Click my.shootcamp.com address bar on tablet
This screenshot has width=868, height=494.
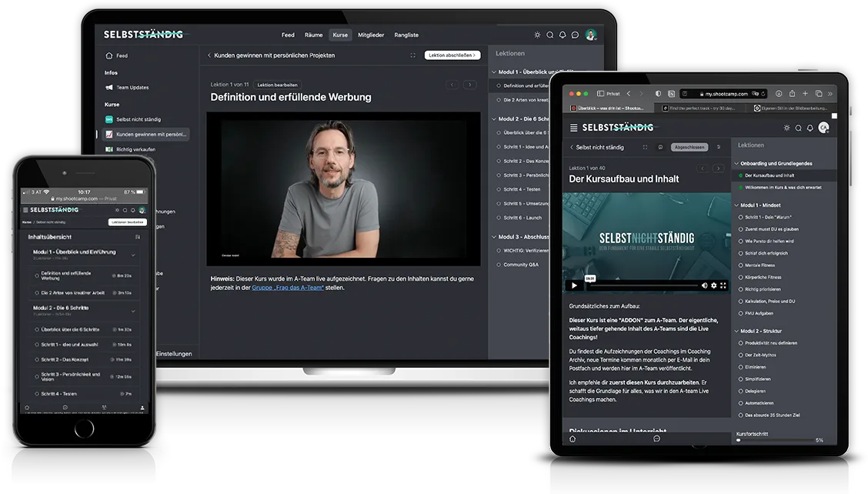725,94
